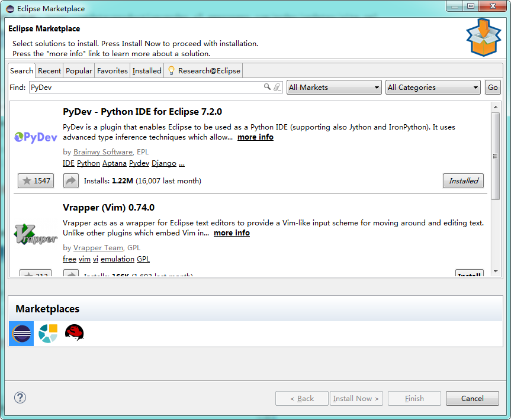Viewport: 511px width, 420px height.
Task: Click the PyDev - Python IDE for Eclipse title
Action: [x=142, y=112]
